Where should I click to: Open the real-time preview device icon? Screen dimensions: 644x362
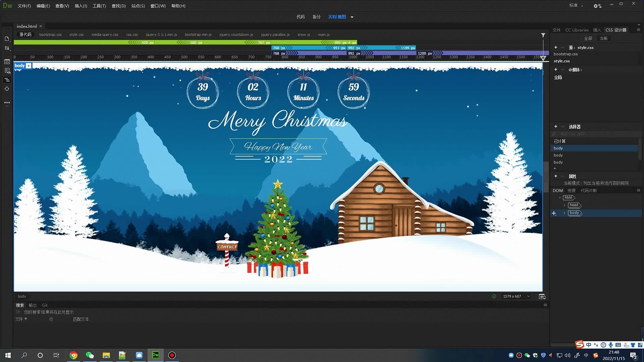[542, 297]
